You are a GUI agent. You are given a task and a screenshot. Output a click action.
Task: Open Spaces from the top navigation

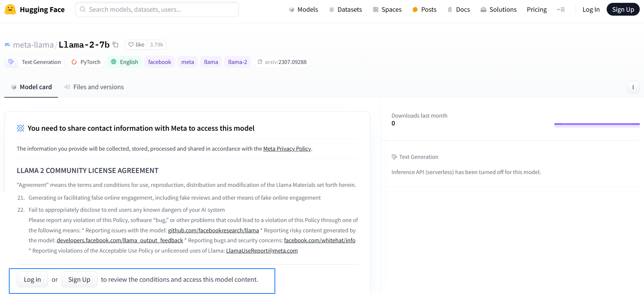387,10
